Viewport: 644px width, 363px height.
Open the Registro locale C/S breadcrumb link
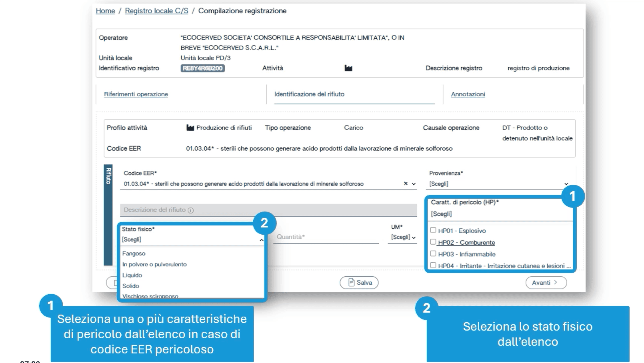pos(156,11)
